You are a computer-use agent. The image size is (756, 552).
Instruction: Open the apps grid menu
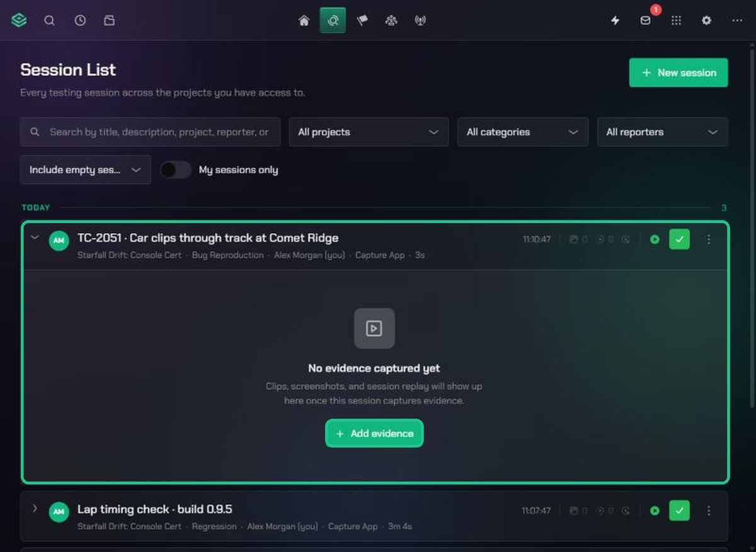(676, 21)
